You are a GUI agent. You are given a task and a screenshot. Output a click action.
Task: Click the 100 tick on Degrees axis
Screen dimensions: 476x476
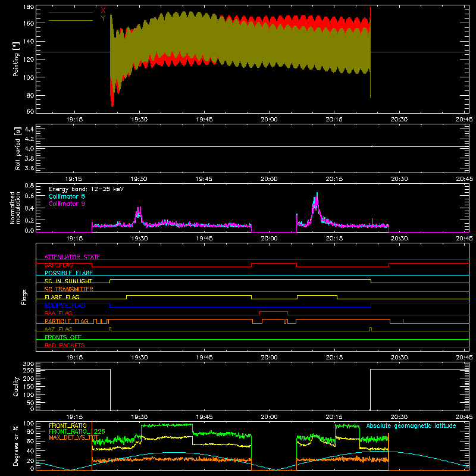pyautogui.click(x=29, y=424)
